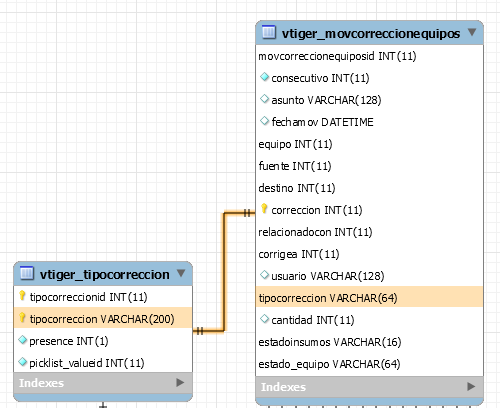Click the diamond icon beside usuario

[264, 275]
